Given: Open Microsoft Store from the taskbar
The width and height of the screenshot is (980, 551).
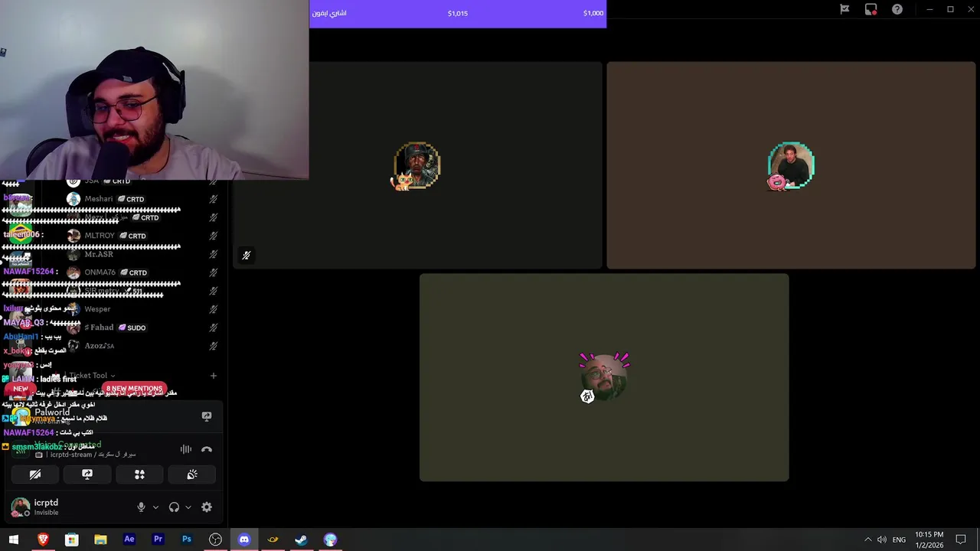Looking at the screenshot, I should [71, 540].
